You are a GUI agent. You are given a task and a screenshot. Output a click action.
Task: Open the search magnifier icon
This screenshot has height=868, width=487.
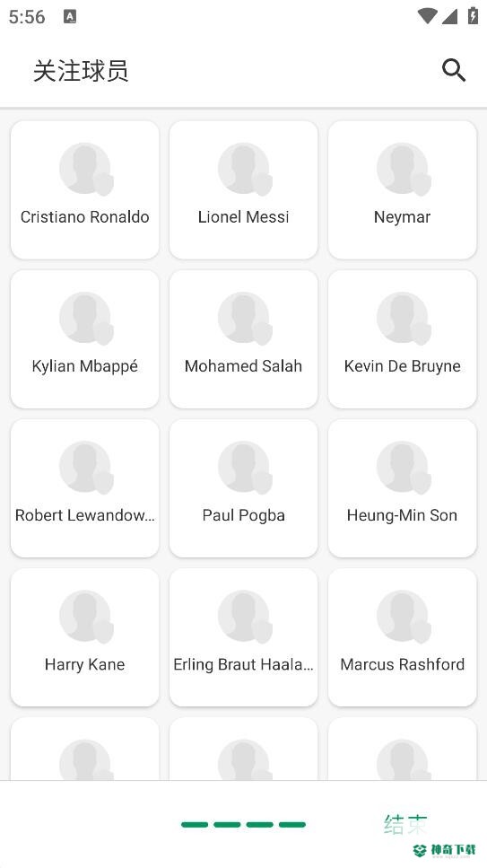pos(453,71)
